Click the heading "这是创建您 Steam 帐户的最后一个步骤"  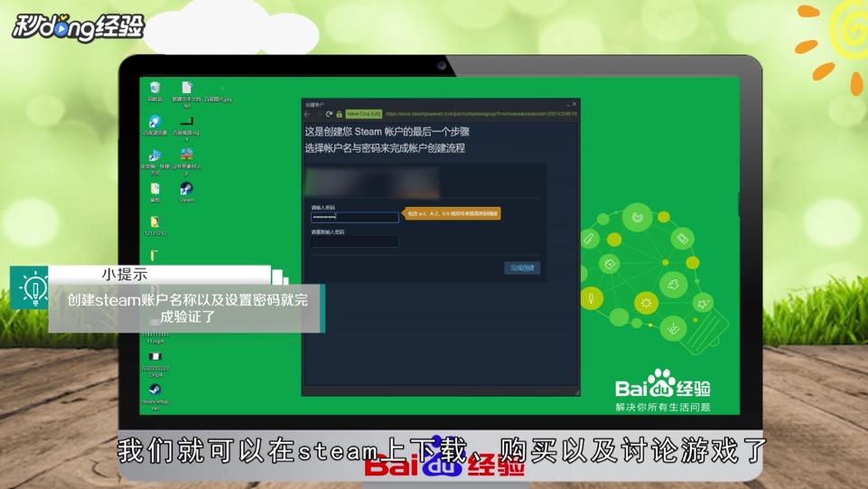point(387,132)
